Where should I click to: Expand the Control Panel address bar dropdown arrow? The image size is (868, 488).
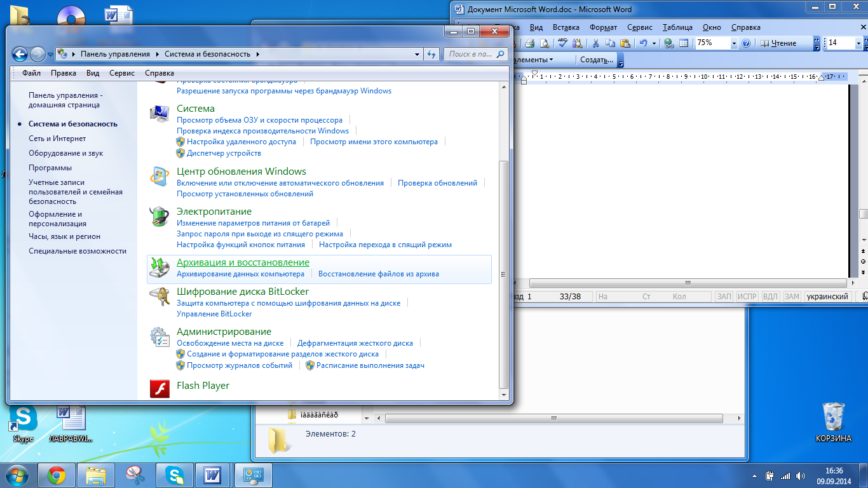(x=417, y=54)
